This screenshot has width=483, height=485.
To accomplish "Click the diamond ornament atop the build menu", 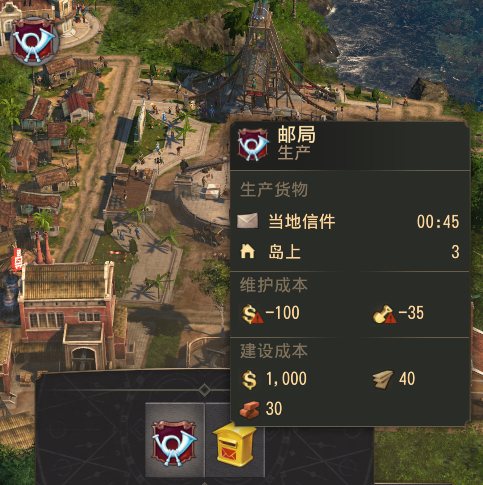I will pyautogui.click(x=204, y=390).
